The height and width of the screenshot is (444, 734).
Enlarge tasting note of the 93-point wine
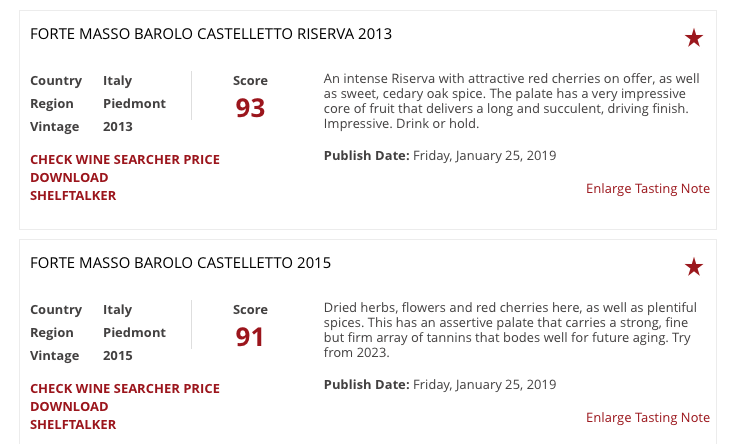[648, 188]
